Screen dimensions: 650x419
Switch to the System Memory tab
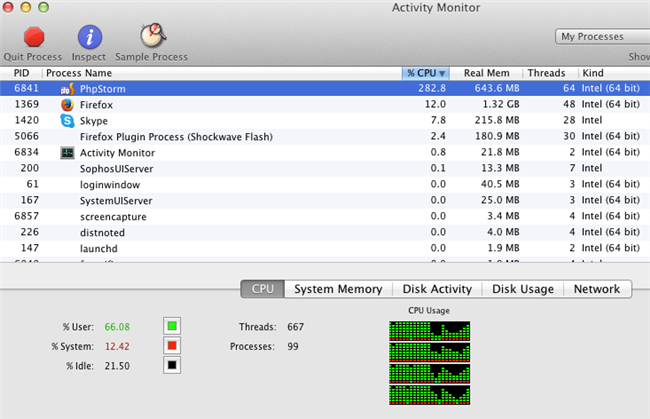click(x=338, y=289)
